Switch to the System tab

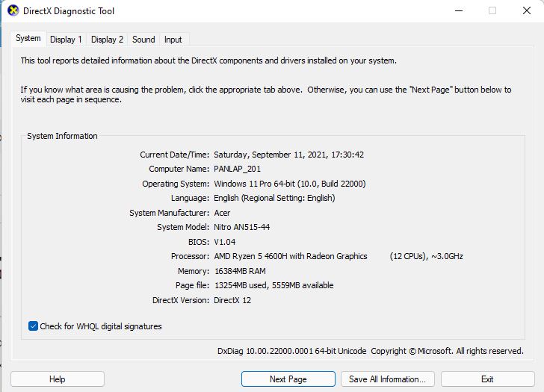point(28,39)
